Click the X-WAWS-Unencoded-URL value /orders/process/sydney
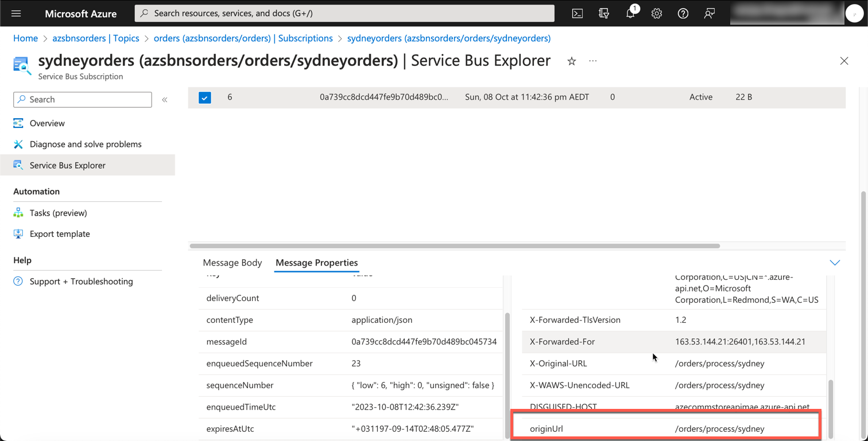 (x=720, y=385)
